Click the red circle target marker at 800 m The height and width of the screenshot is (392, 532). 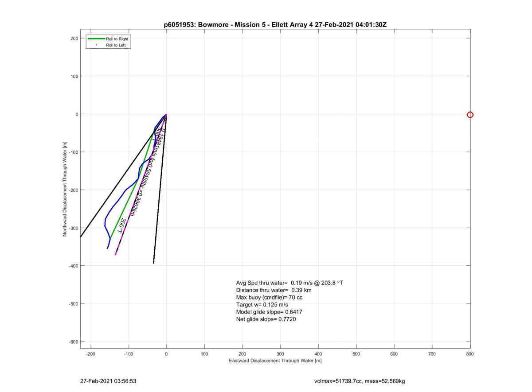(470, 115)
